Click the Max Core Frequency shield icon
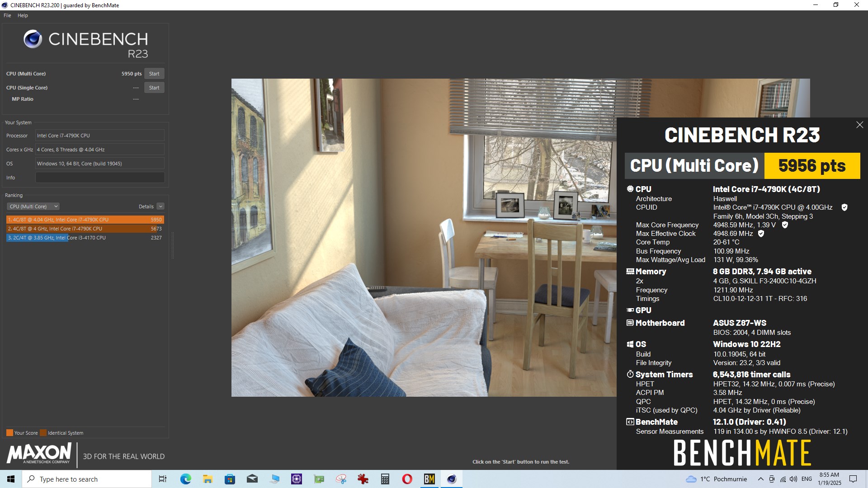The width and height of the screenshot is (868, 488). 785,225
